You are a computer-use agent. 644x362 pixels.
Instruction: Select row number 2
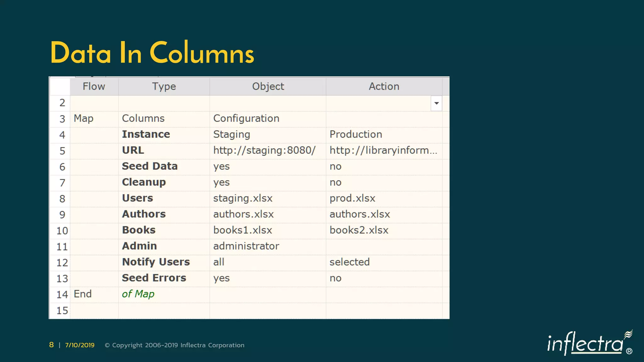pos(60,103)
